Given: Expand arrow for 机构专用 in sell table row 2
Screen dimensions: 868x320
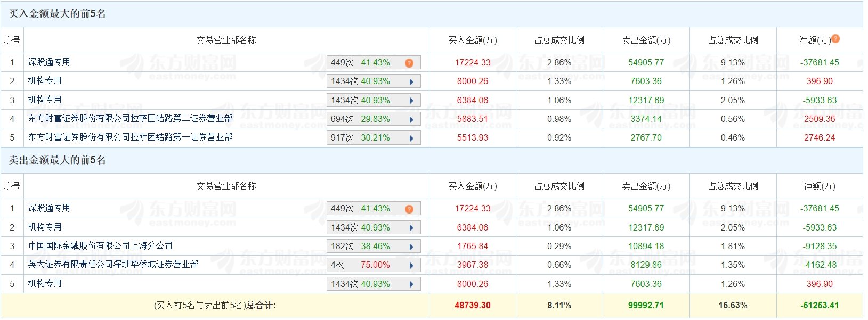Looking at the screenshot, I should (x=411, y=228).
